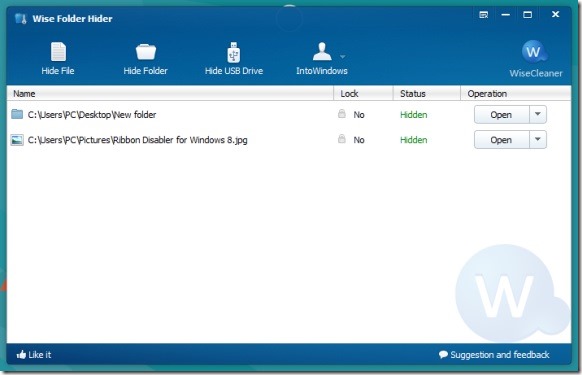
Task: Open the IntoWindows user account icon
Action: 322,51
